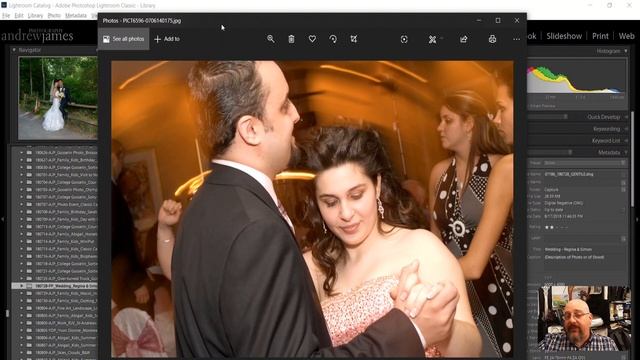Open the crop tool icon in Photos
Viewport: 640px width, 360px height.
point(354,39)
